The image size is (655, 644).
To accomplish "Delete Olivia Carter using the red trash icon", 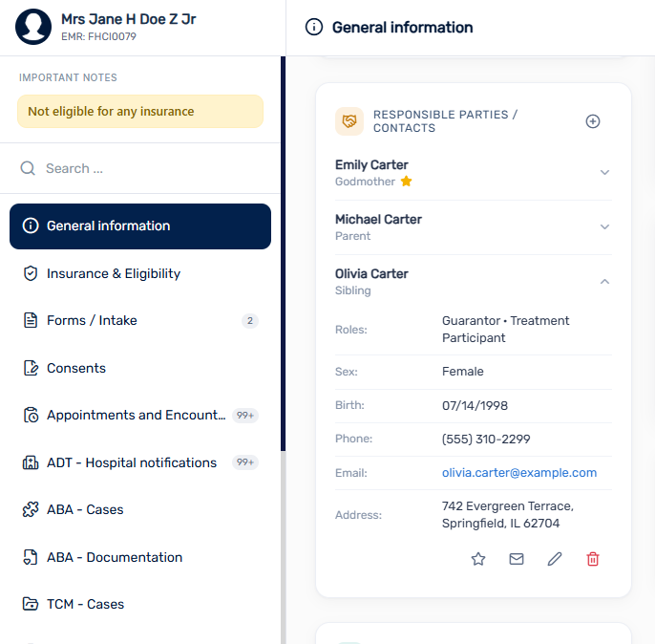I will pos(593,559).
